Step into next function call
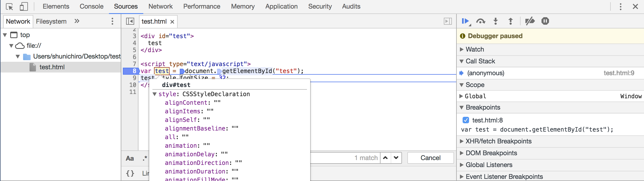Image resolution: width=644 pixels, height=181 pixels. (496, 21)
